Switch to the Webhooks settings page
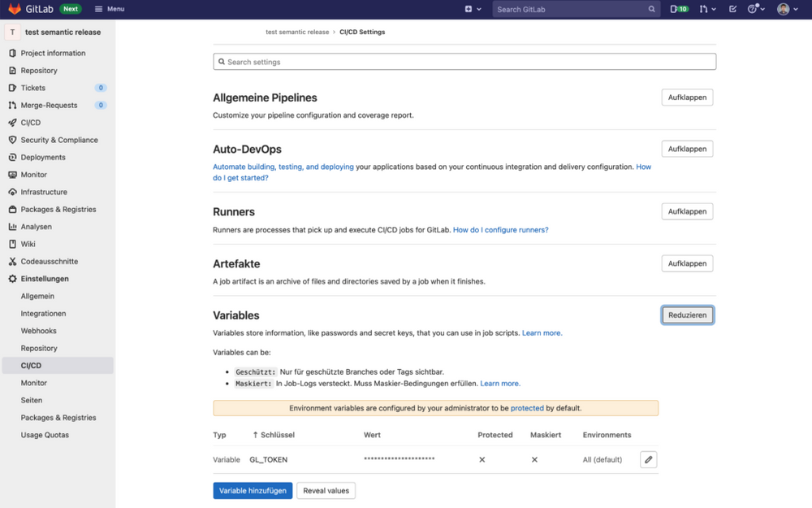This screenshot has height=508, width=812. click(x=38, y=330)
